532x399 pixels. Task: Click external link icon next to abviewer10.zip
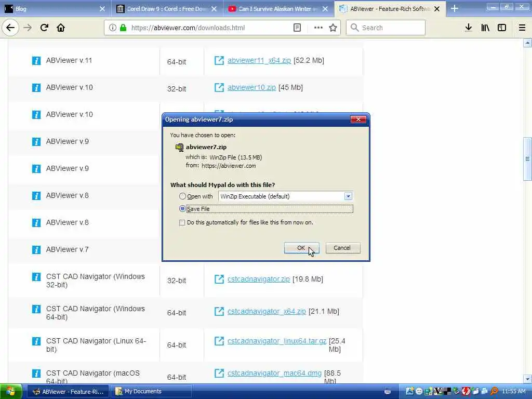[219, 87]
